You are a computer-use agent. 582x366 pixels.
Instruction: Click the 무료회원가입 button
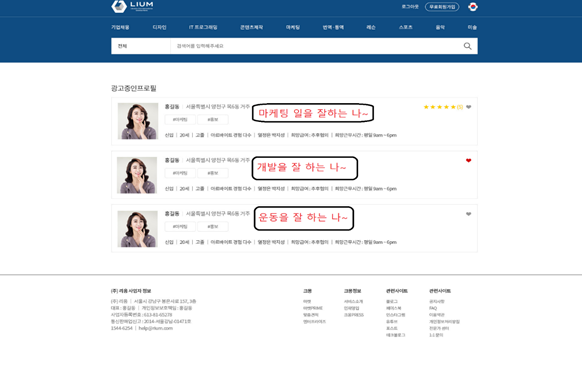(442, 7)
